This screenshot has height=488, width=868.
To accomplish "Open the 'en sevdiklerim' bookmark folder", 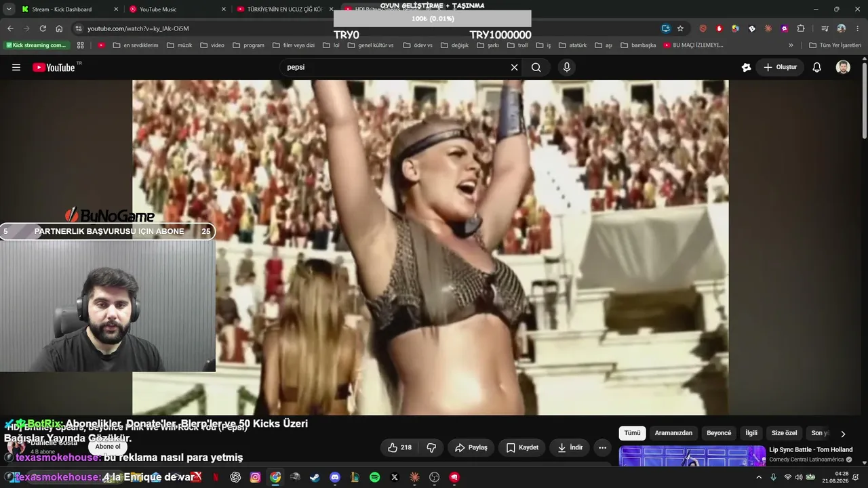I will [x=136, y=45].
